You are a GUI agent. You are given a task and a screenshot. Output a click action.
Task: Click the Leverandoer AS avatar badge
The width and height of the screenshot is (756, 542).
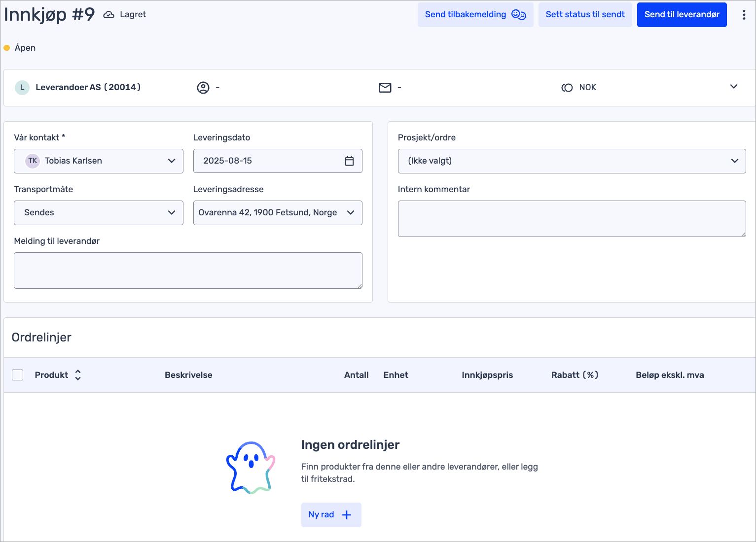(22, 88)
